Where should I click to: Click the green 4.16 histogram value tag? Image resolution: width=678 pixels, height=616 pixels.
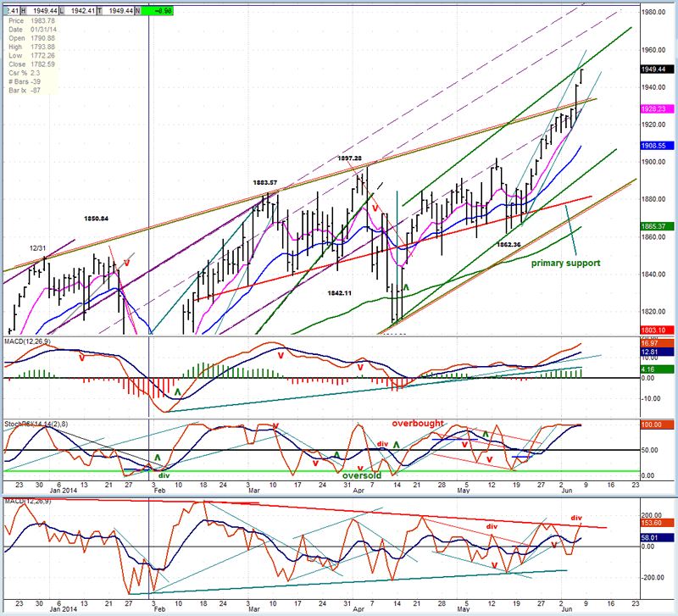657,369
